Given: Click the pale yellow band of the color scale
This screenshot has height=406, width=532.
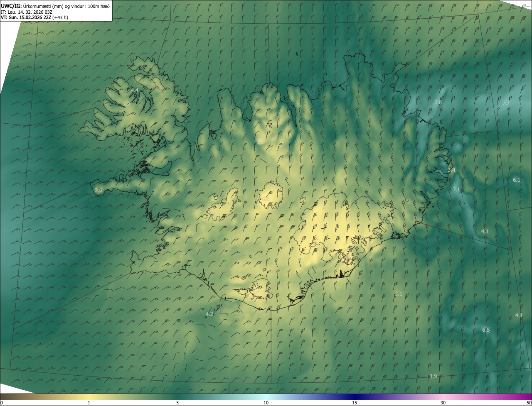Looking at the screenshot, I should click(89, 396).
